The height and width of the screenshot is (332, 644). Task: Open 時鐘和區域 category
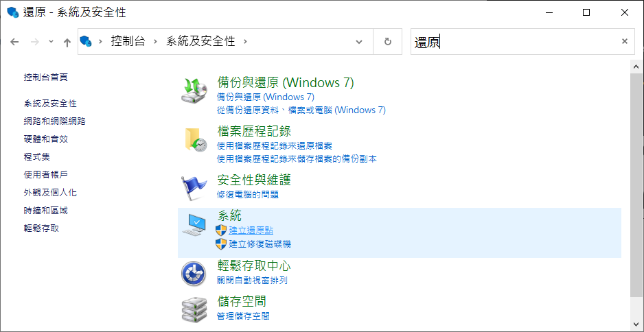[46, 211]
